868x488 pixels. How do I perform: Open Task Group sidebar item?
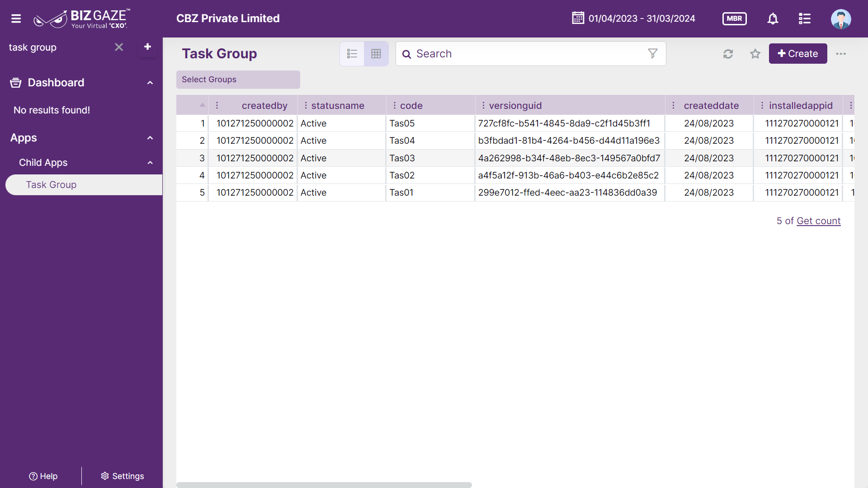point(84,185)
